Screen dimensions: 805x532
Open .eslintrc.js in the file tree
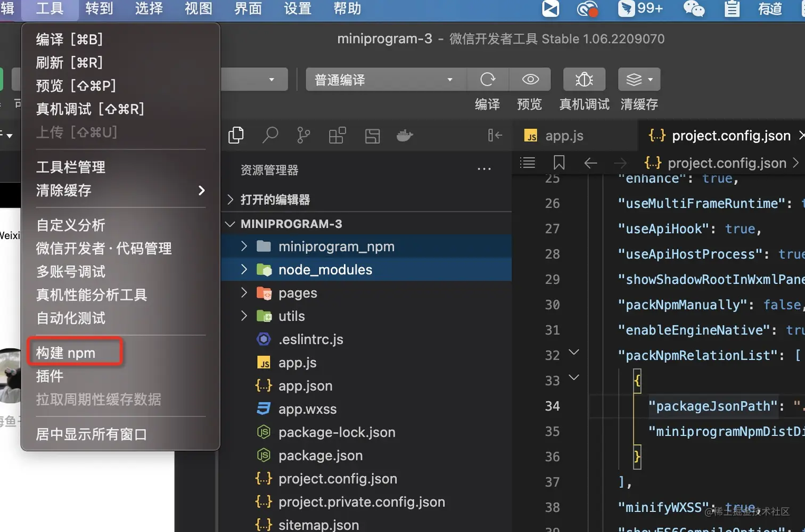367,339
